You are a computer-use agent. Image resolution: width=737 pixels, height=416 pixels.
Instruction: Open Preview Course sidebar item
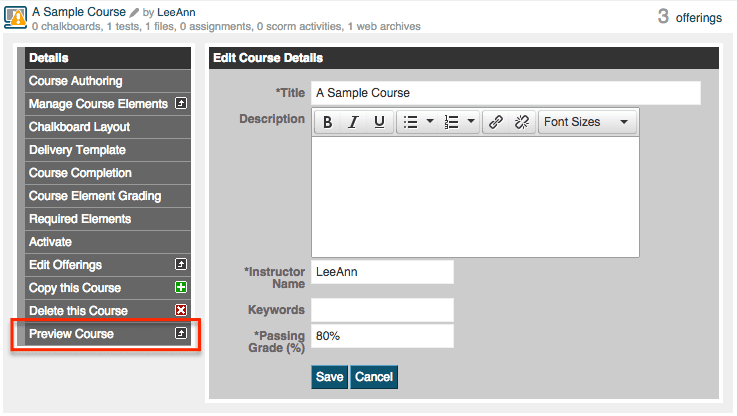(108, 334)
